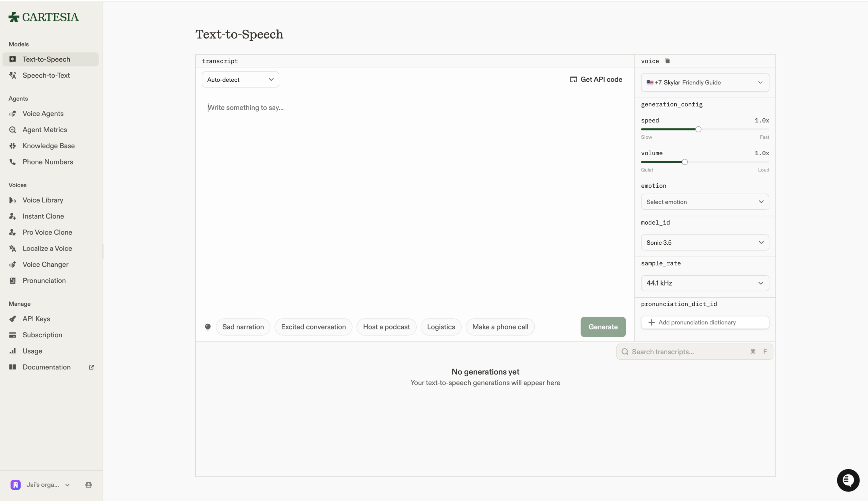Viewport: 868px width, 501px height.
Task: Click the API Keys icon
Action: click(x=13, y=319)
